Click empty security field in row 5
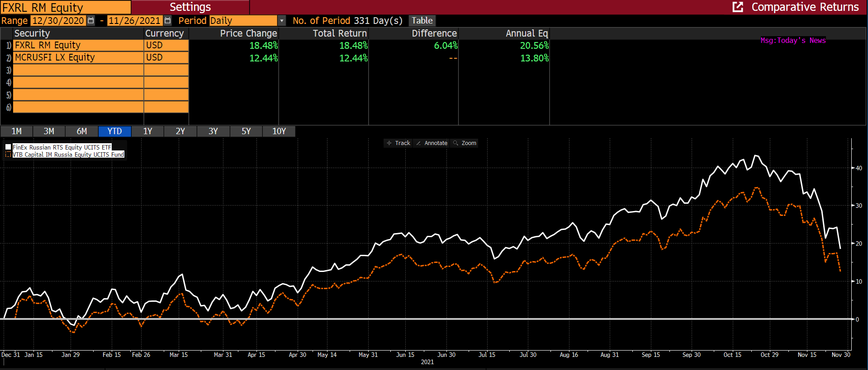Screen dimensions: 868x370 [78, 95]
